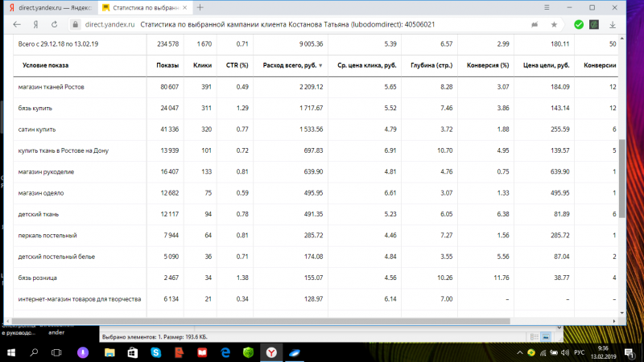
Task: Bookmark page with the star icon
Action: click(554, 25)
